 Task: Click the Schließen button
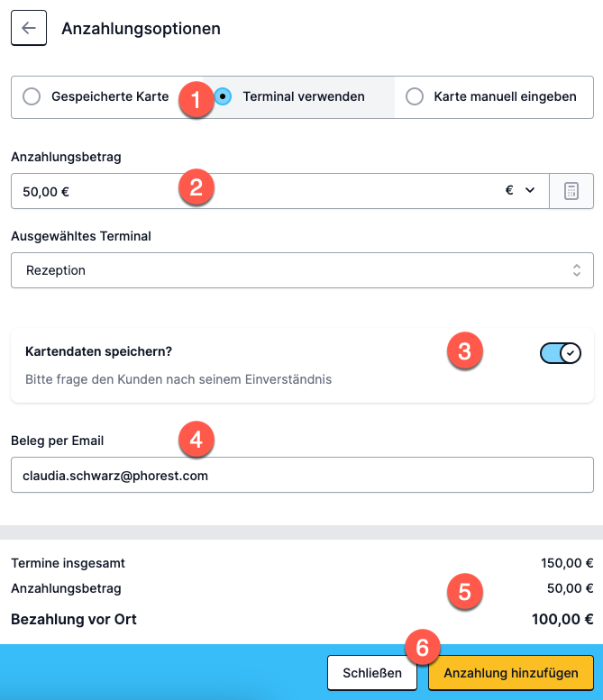(372, 673)
